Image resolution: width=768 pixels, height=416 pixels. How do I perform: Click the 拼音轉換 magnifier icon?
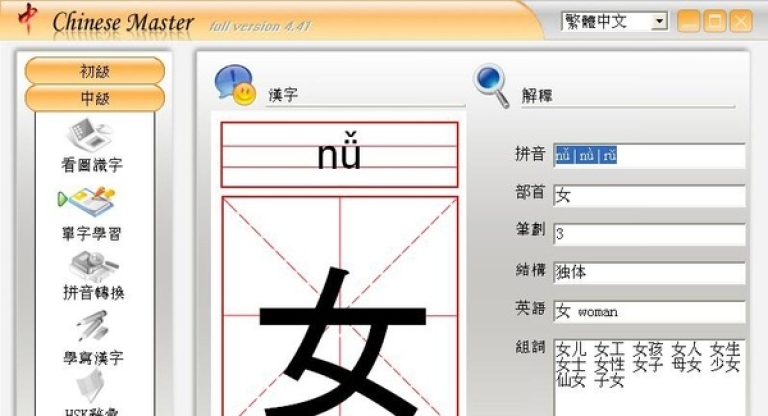93,266
